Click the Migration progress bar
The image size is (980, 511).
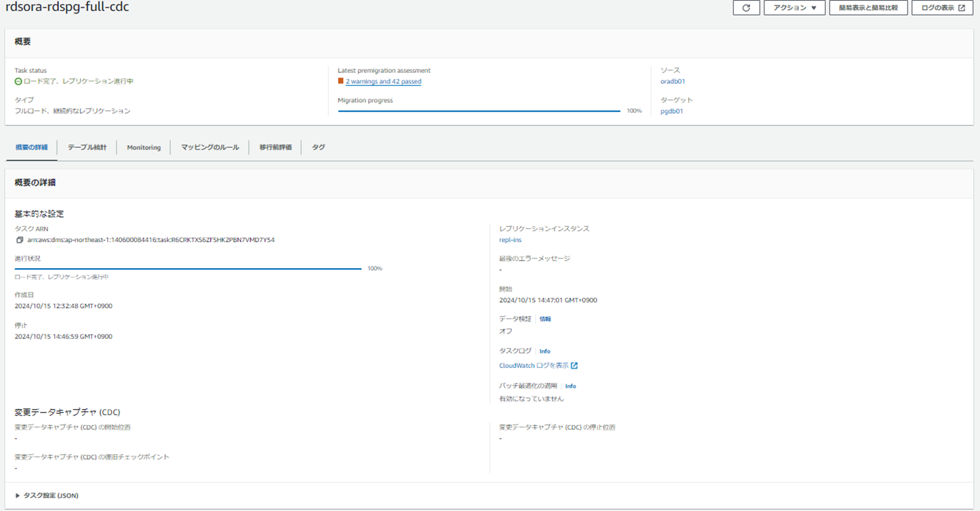tap(479, 111)
